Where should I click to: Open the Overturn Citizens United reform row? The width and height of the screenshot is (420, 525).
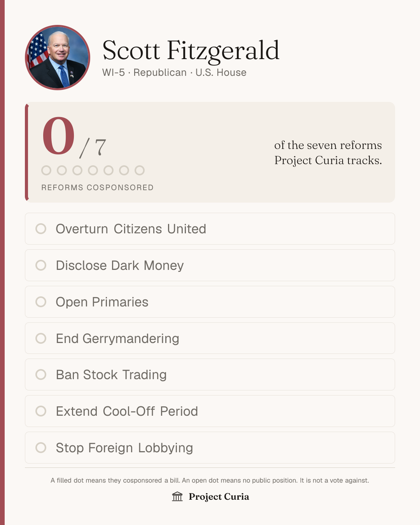click(x=210, y=229)
